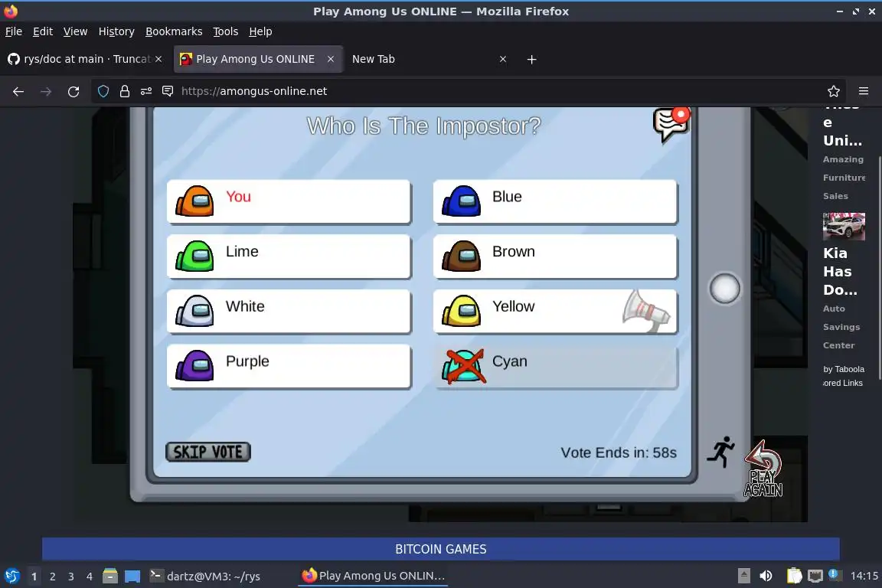Open the chat speech bubble icon
Viewport: 882px width, 588px height.
[x=671, y=124]
